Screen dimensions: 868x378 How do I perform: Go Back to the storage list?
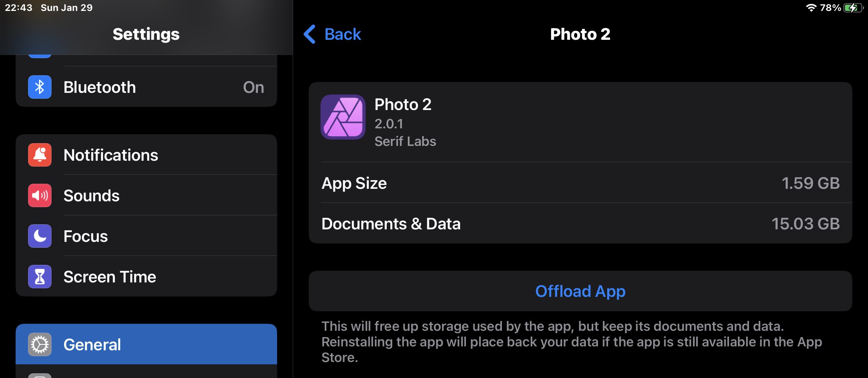[333, 34]
